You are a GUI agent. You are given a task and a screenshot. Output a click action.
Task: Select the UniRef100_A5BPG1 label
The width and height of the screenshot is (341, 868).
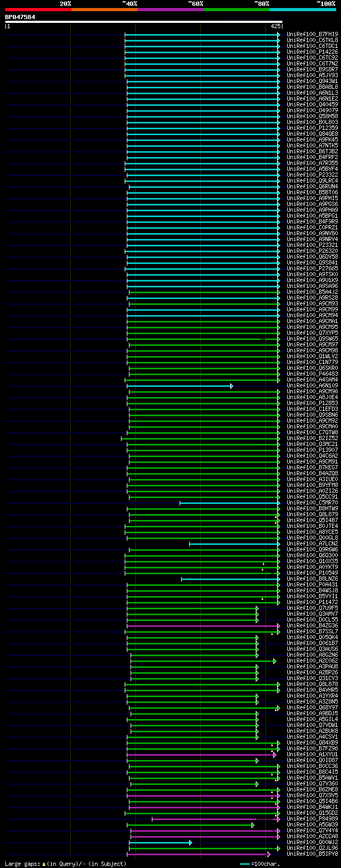tap(312, 216)
